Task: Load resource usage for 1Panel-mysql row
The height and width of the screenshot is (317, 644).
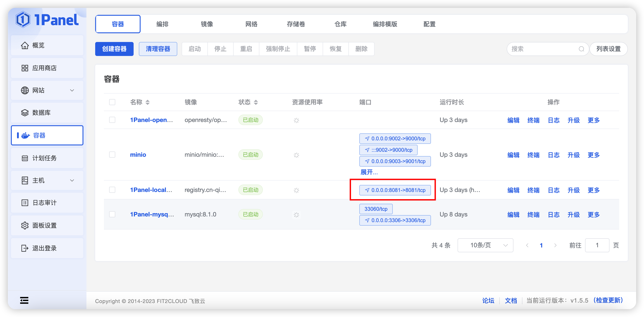Action: (296, 215)
